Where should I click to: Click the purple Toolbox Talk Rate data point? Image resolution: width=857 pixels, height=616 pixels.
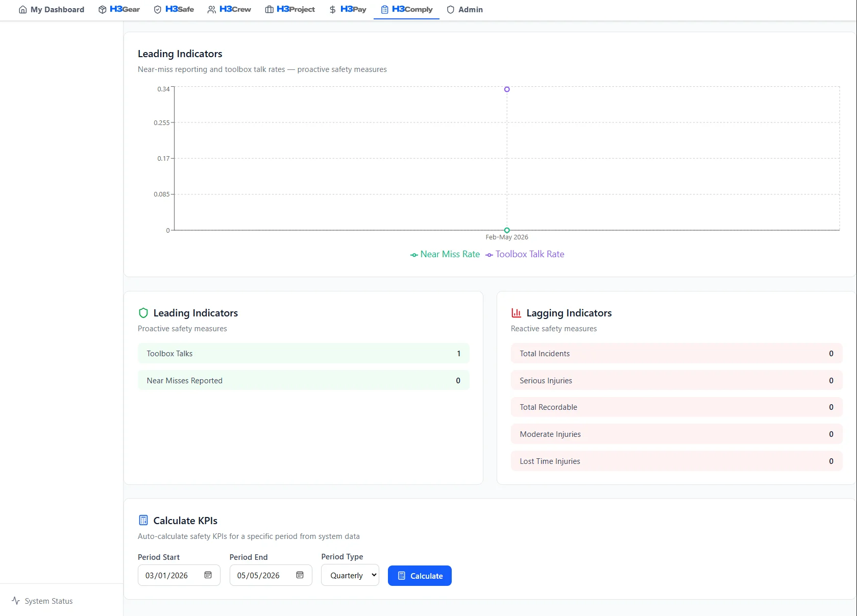pos(507,89)
